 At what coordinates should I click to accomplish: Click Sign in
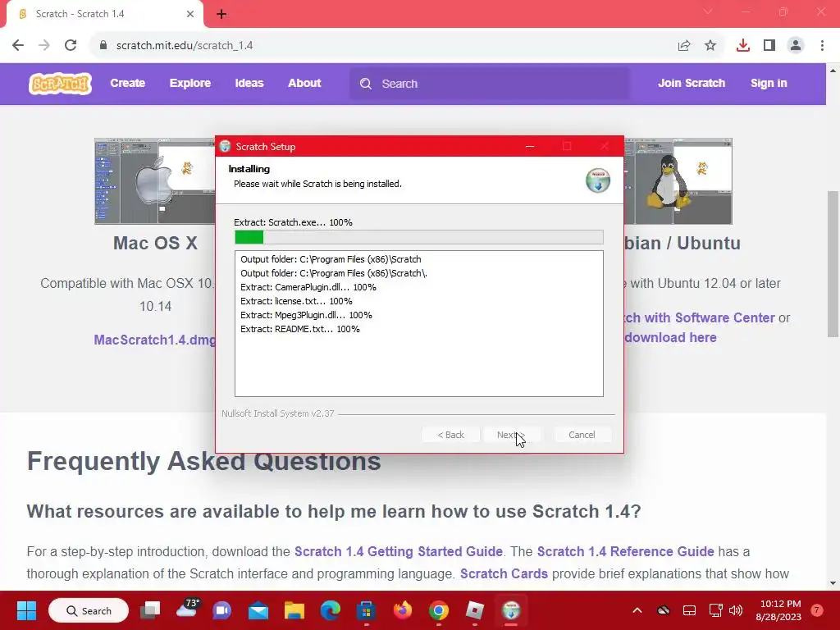click(x=768, y=83)
